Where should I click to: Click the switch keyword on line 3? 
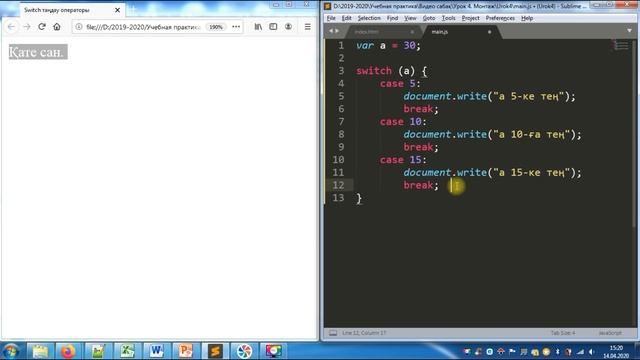pyautogui.click(x=374, y=71)
